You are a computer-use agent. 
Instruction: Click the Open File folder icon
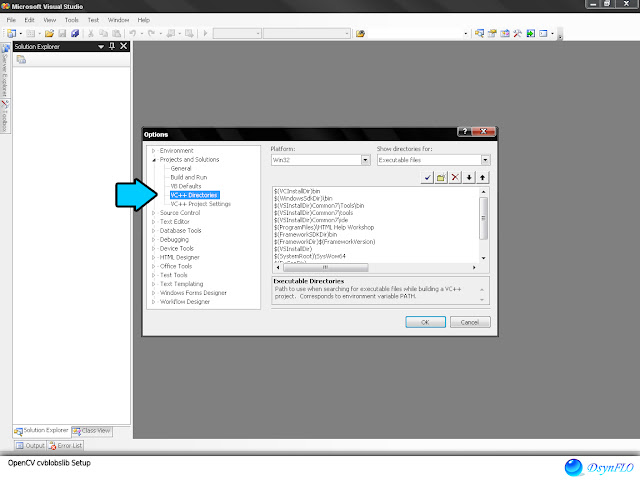[x=49, y=33]
